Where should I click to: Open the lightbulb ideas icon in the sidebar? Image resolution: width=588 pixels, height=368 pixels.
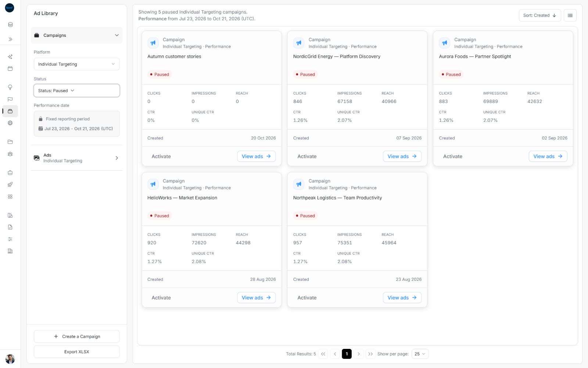tap(10, 87)
